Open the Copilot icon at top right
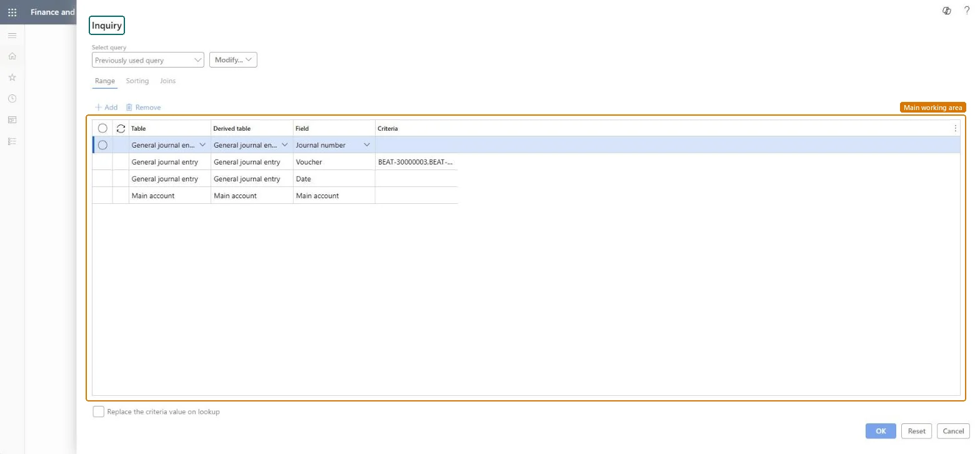 [x=947, y=11]
